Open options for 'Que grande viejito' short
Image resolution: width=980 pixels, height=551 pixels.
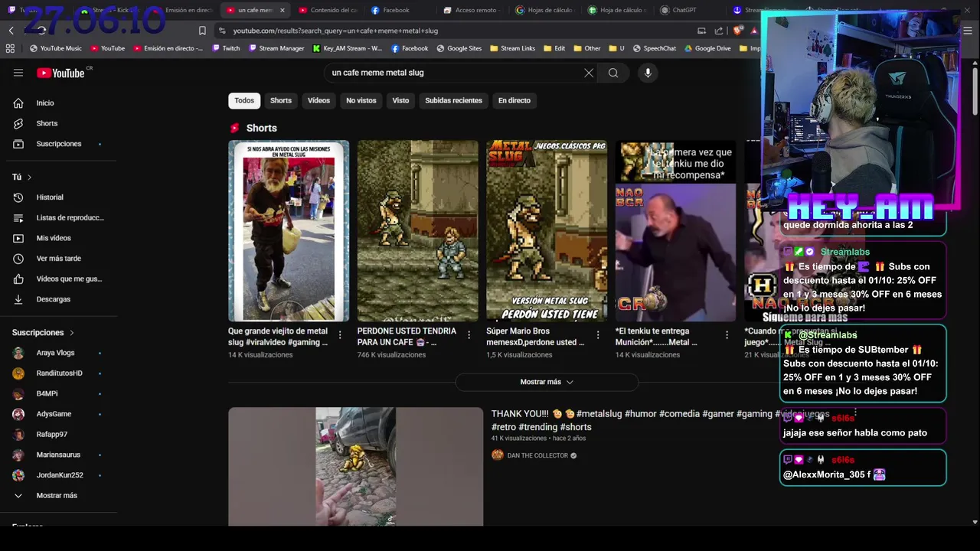[340, 335]
